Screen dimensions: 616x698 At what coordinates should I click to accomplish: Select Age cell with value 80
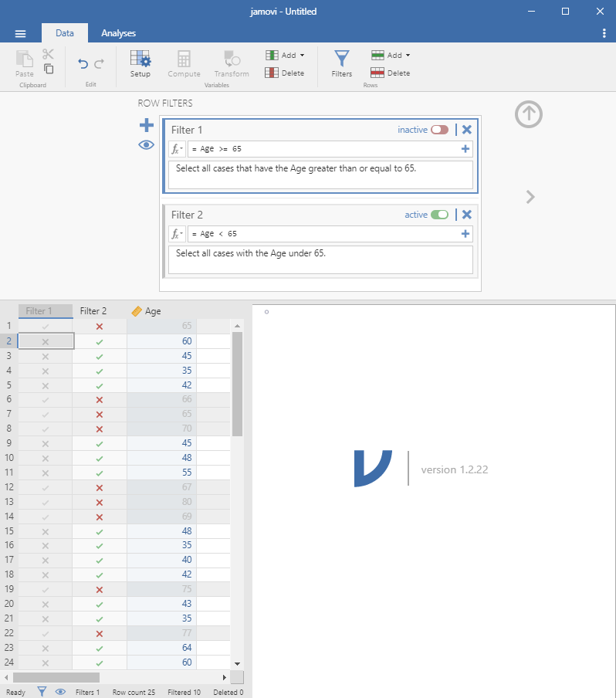162,502
